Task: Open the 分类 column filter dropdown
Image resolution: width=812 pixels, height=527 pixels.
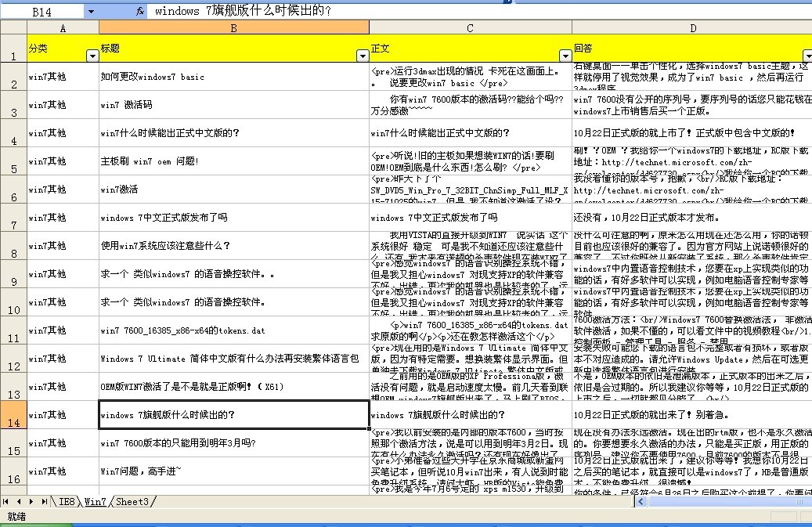Action: click(92, 56)
